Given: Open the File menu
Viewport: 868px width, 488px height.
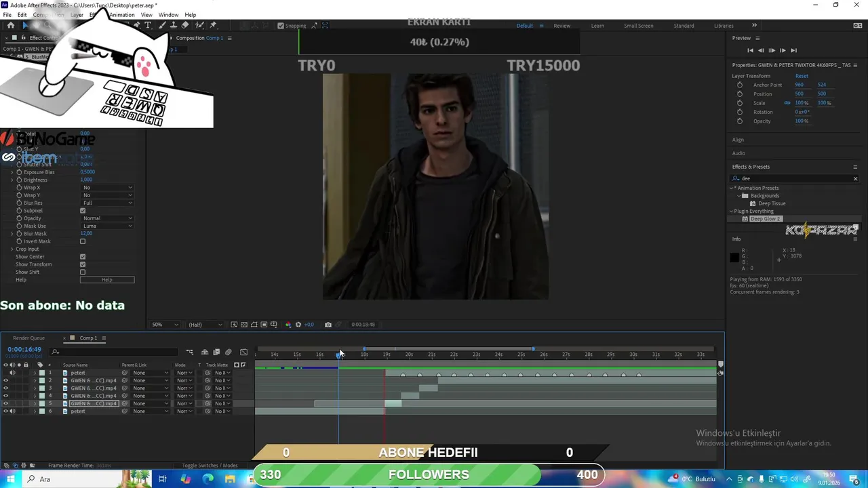Looking at the screenshot, I should 7,15.
